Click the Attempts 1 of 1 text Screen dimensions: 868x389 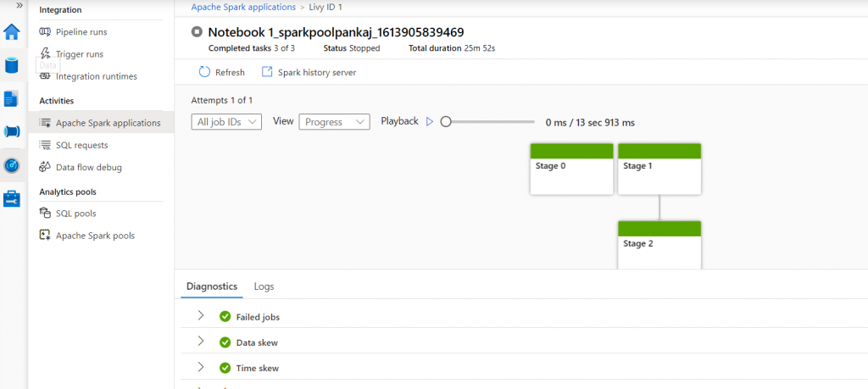point(222,100)
